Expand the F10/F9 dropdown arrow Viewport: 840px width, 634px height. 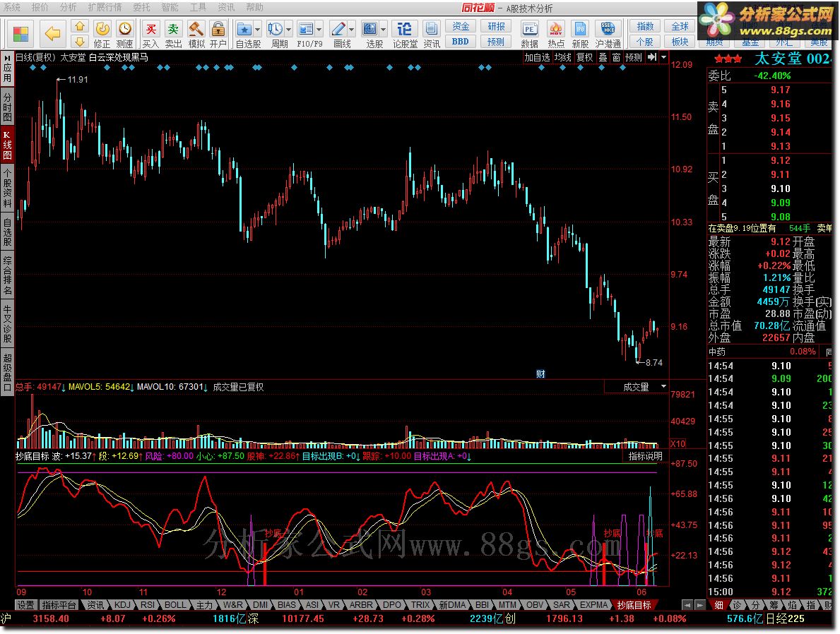pyautogui.click(x=319, y=30)
